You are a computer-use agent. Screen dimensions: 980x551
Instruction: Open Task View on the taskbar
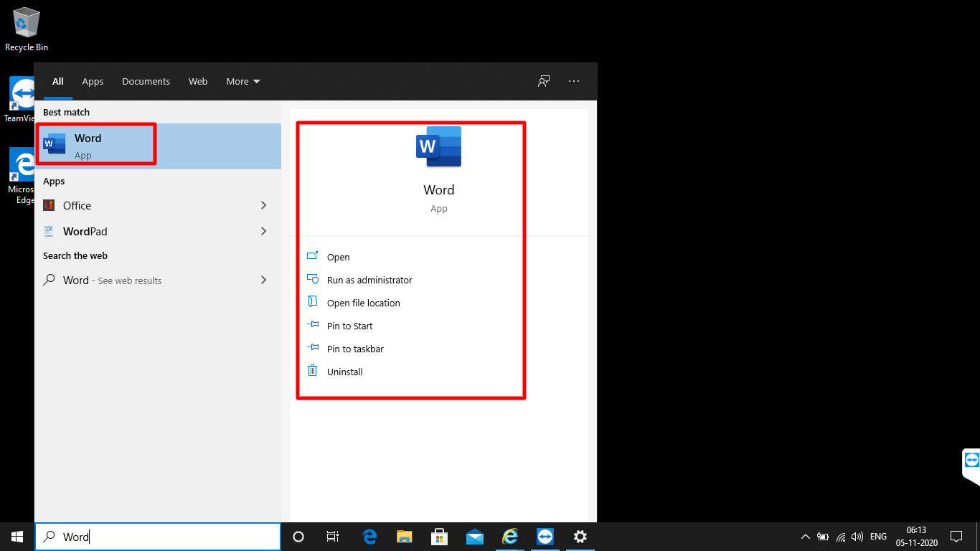tap(333, 537)
